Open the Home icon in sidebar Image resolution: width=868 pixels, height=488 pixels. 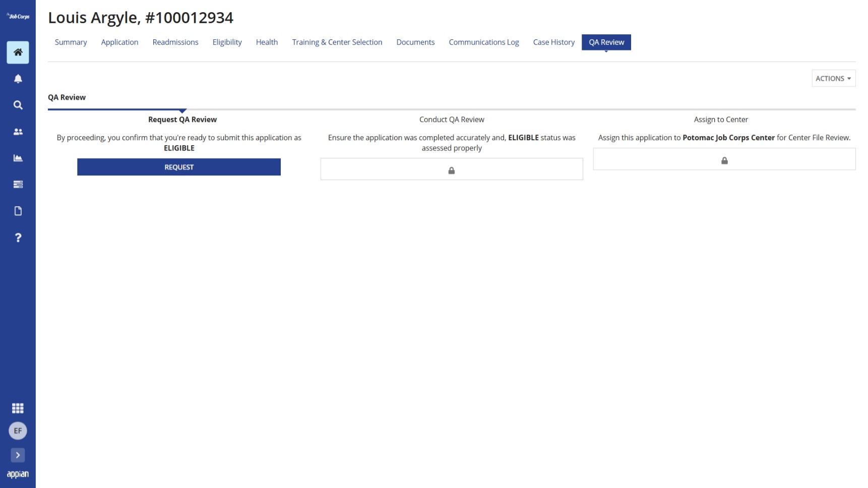coord(18,52)
